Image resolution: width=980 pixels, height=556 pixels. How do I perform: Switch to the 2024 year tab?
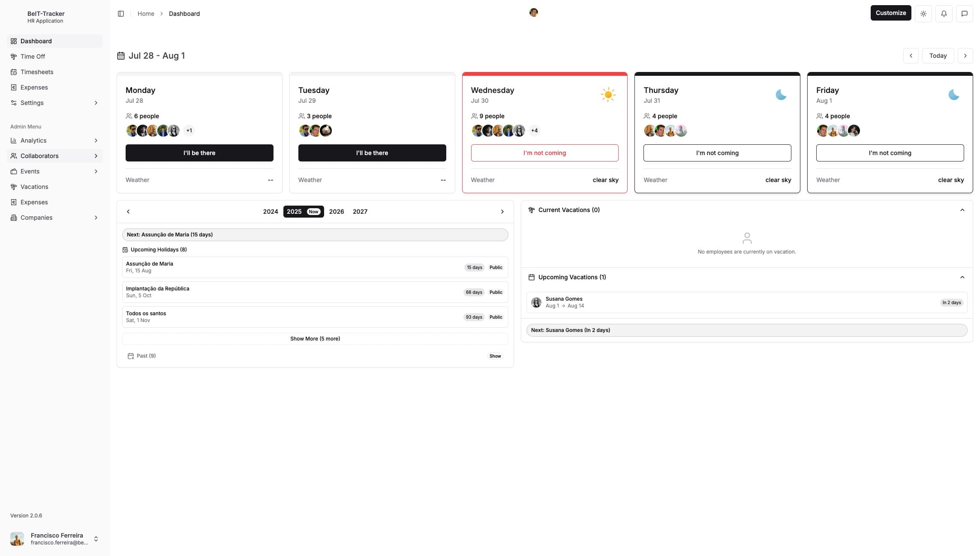tap(271, 211)
